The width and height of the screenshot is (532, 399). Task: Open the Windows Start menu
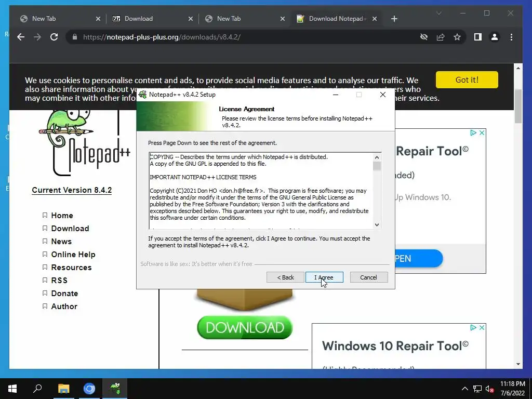point(12,389)
